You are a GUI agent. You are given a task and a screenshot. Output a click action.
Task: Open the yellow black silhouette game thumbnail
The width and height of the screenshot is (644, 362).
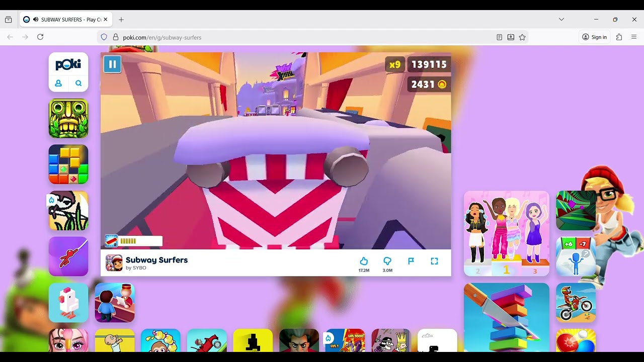pyautogui.click(x=253, y=340)
